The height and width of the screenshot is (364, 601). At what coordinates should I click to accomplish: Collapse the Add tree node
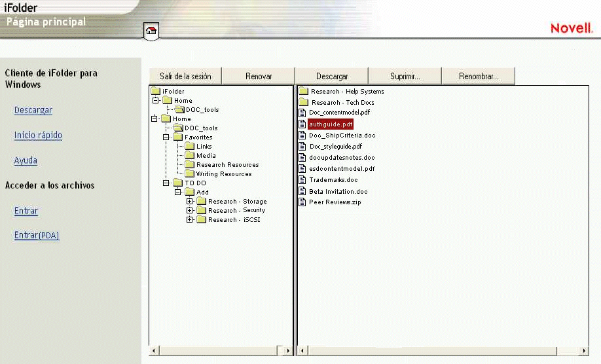[x=178, y=192]
